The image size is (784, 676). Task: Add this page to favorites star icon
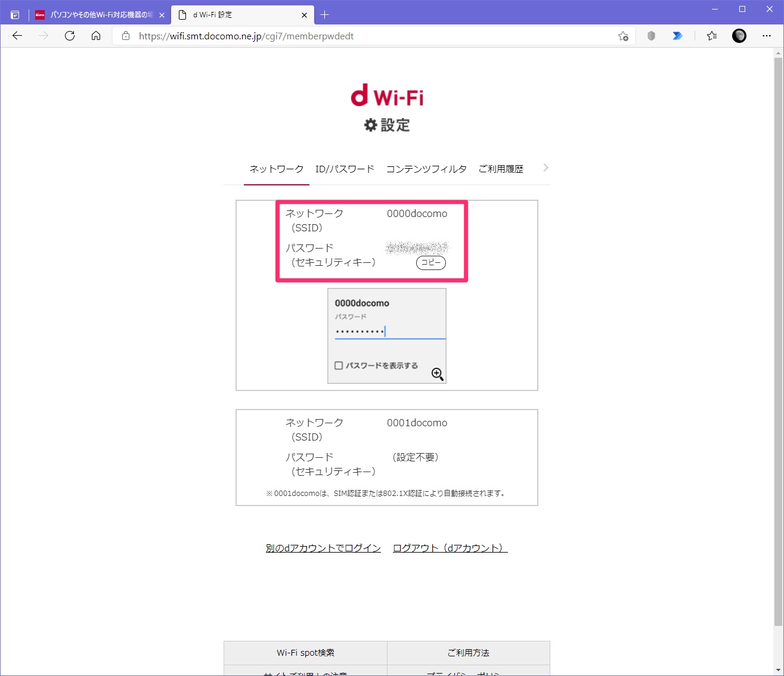623,36
